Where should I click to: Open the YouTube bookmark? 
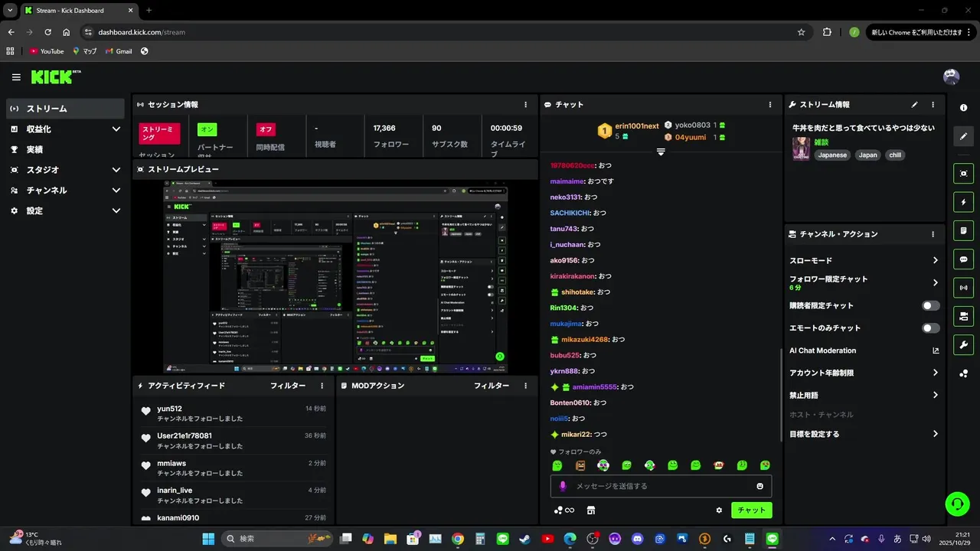[x=47, y=51]
